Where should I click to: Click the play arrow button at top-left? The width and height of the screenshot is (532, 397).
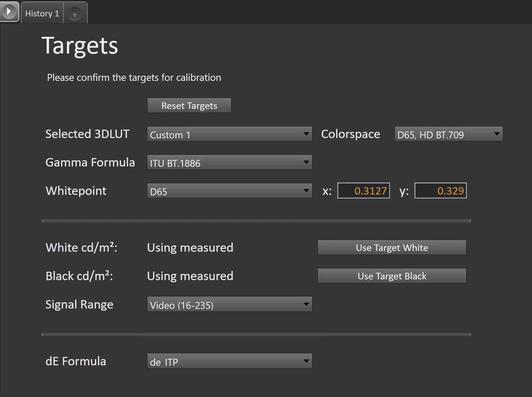click(x=9, y=12)
